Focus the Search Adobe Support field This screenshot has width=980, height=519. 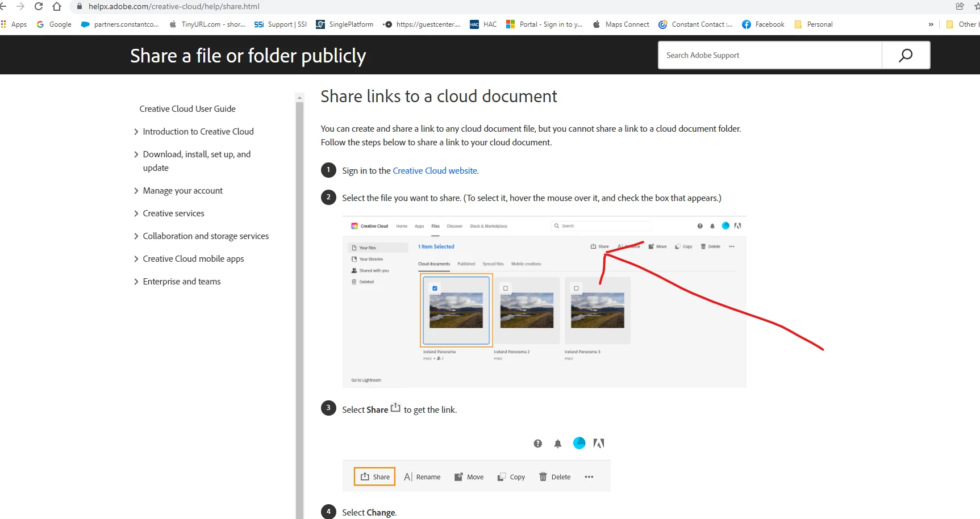[x=770, y=55]
